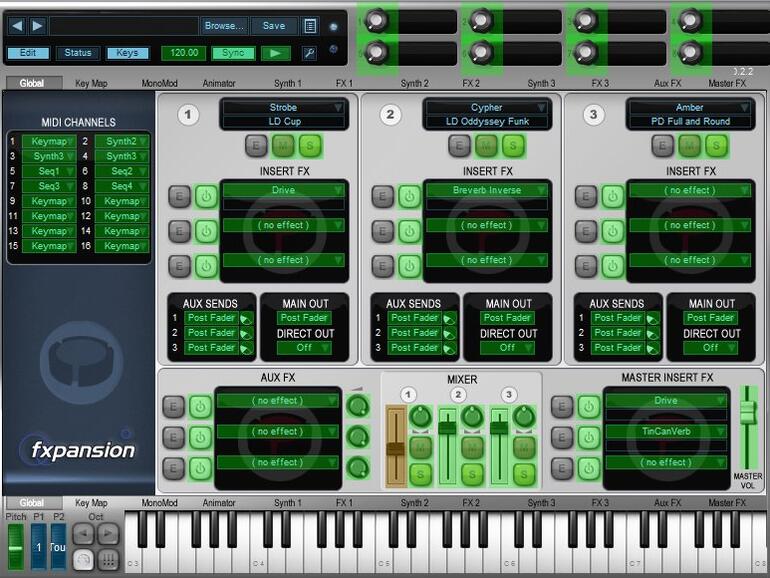Turn mixer channel 1 pan knob
This screenshot has height=578, width=770.
[x=421, y=417]
